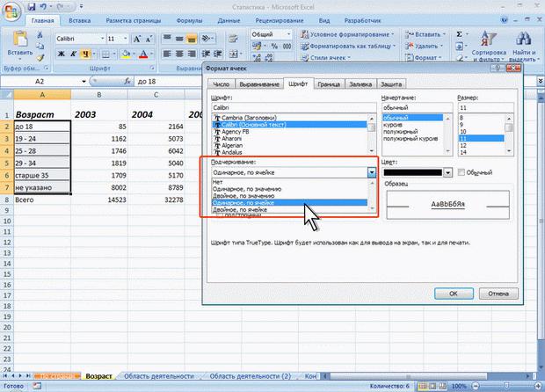The height and width of the screenshot is (392, 545).
Task: Increase font size with the large A
Action: (x=137, y=39)
